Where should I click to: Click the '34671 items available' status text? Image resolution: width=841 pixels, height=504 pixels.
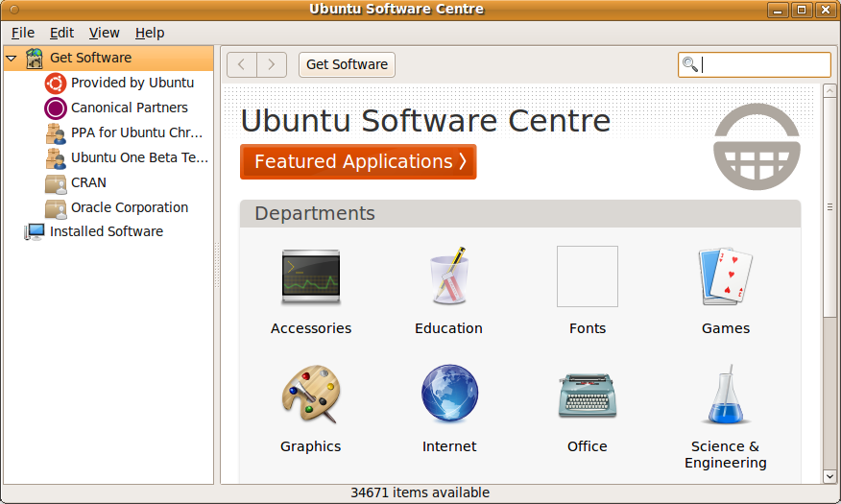(x=420, y=492)
